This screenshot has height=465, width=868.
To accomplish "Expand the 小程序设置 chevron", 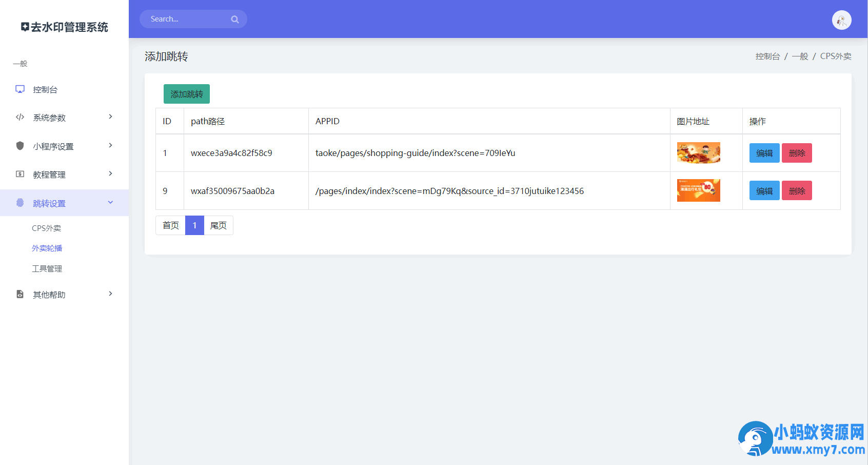I will pos(110,146).
